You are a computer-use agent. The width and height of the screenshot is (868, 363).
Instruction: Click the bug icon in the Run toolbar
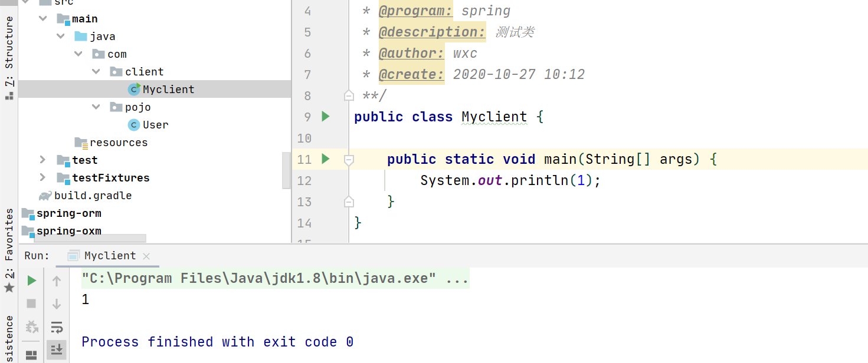[32, 326]
